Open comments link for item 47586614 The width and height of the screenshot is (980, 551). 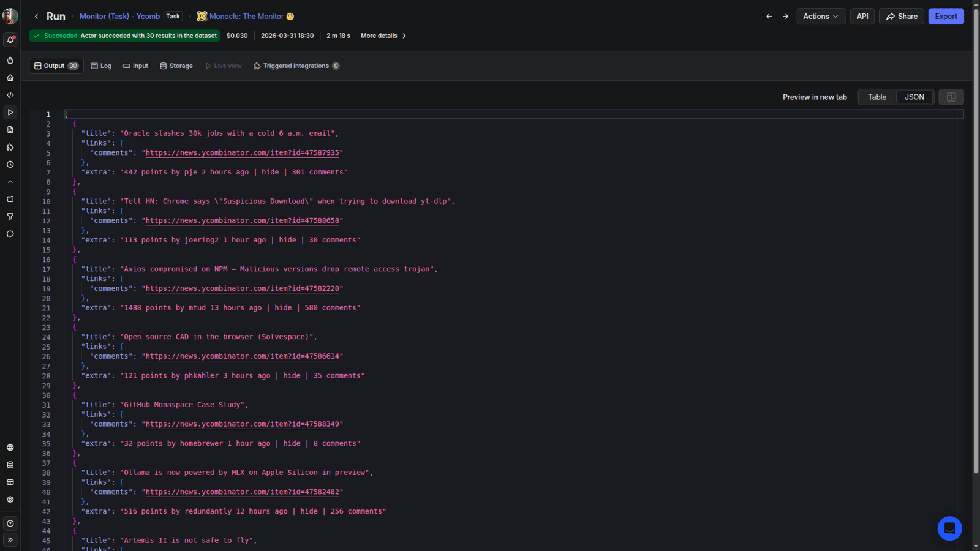(243, 356)
